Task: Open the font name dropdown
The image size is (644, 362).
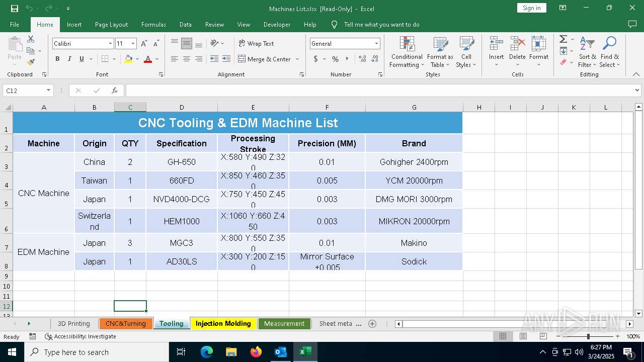Action: (110, 44)
